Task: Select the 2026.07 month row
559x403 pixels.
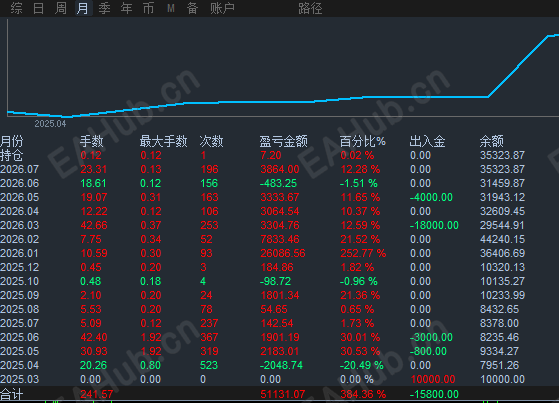Action: (x=262, y=169)
